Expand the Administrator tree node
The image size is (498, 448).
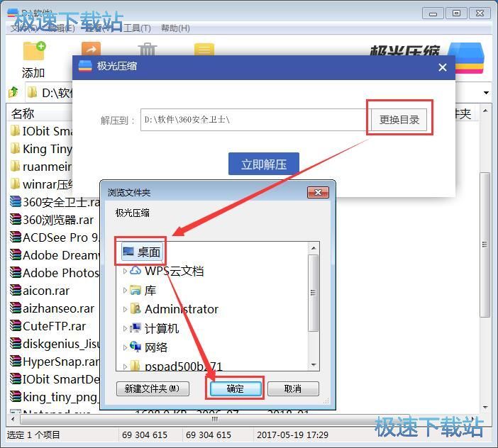(125, 309)
